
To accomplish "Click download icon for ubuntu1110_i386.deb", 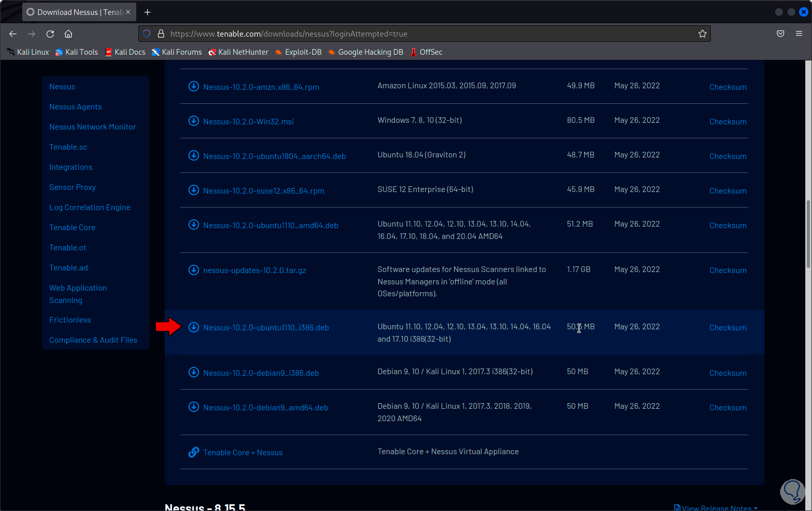I will pyautogui.click(x=194, y=327).
